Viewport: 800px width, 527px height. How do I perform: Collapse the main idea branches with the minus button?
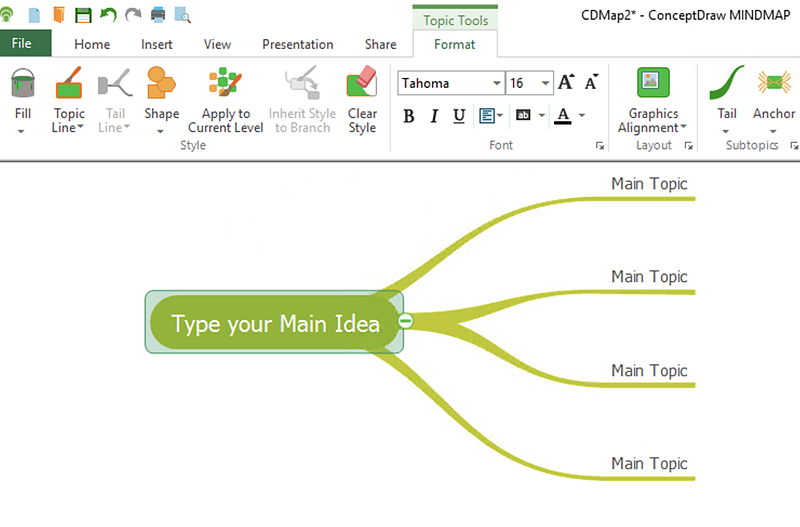coord(406,321)
